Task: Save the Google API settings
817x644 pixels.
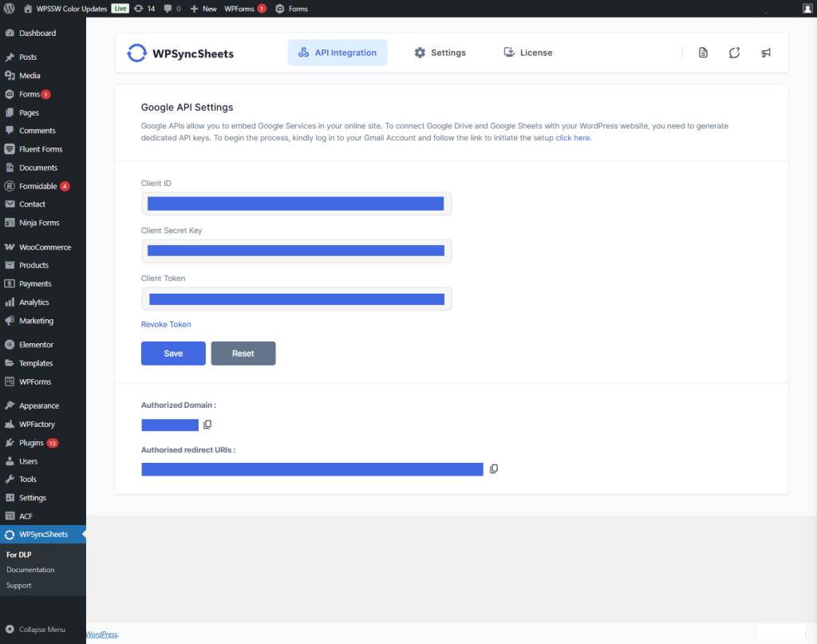Action: tap(173, 354)
